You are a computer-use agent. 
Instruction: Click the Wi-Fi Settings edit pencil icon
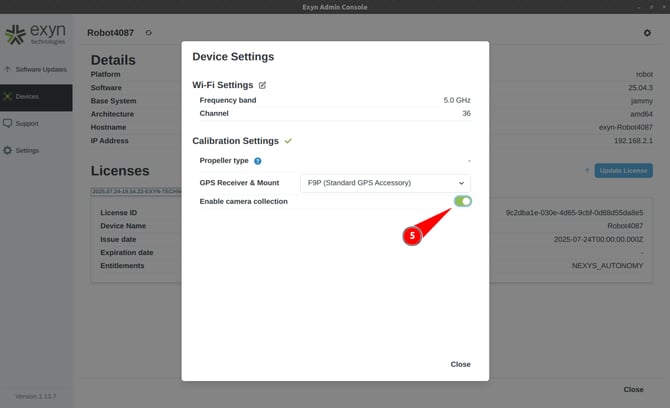[263, 86]
